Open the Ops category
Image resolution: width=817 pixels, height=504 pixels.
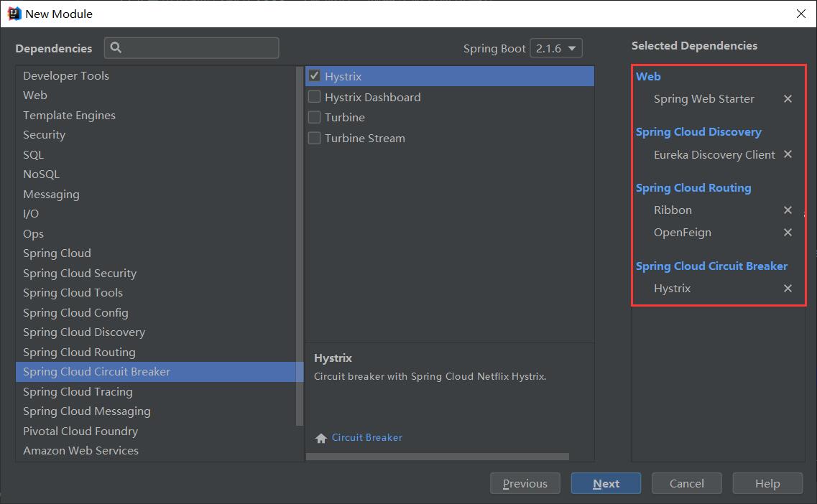pos(156,234)
